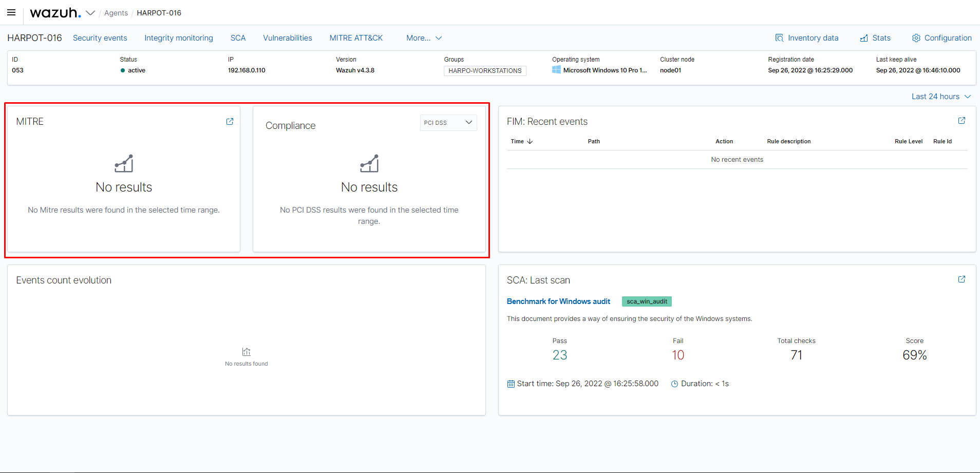Open MITRE panel's external link icon
980x473 pixels.
point(230,121)
